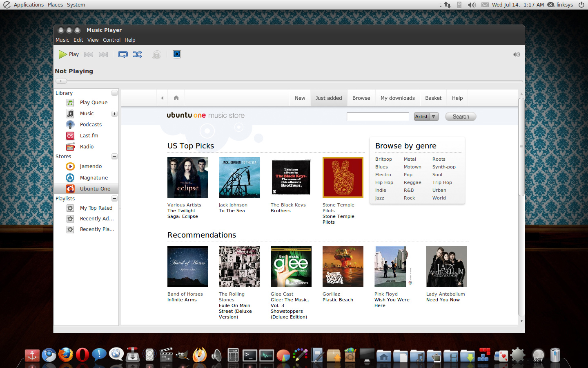
Task: Switch to the New tab
Action: 300,98
